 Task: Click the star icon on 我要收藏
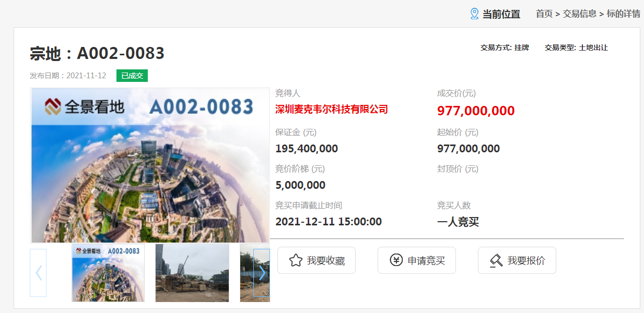click(x=296, y=260)
